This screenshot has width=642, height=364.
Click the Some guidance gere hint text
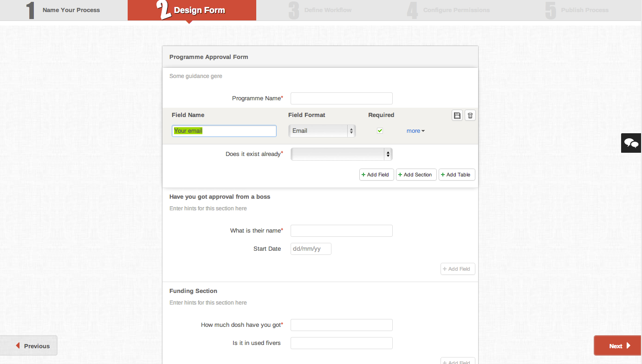tap(196, 76)
